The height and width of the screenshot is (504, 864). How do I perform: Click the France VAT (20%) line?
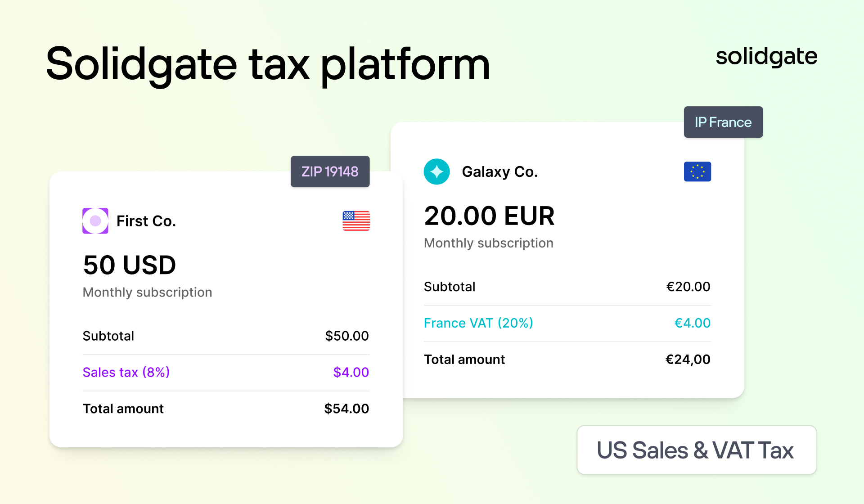click(x=567, y=323)
